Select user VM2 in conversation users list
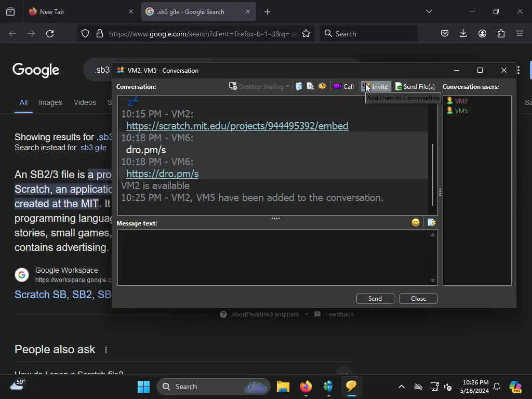Viewport: 532px width, 399px height. point(457,101)
